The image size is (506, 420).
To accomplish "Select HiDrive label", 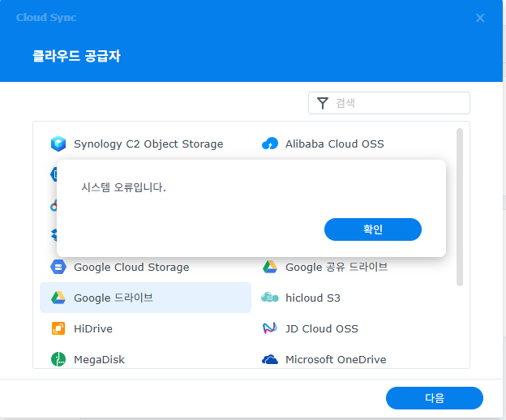I will 93,328.
